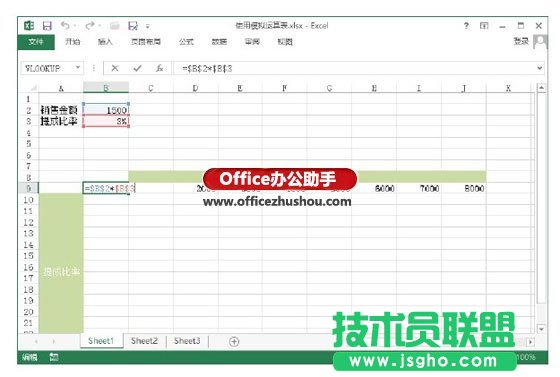
Task: Switch to the 开始 Home tab
Action: [x=72, y=42]
